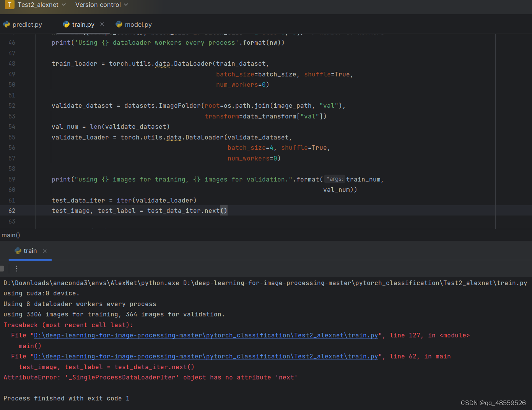This screenshot has width=532, height=410.
Task: Switch to the predict.py tab
Action: (x=27, y=24)
